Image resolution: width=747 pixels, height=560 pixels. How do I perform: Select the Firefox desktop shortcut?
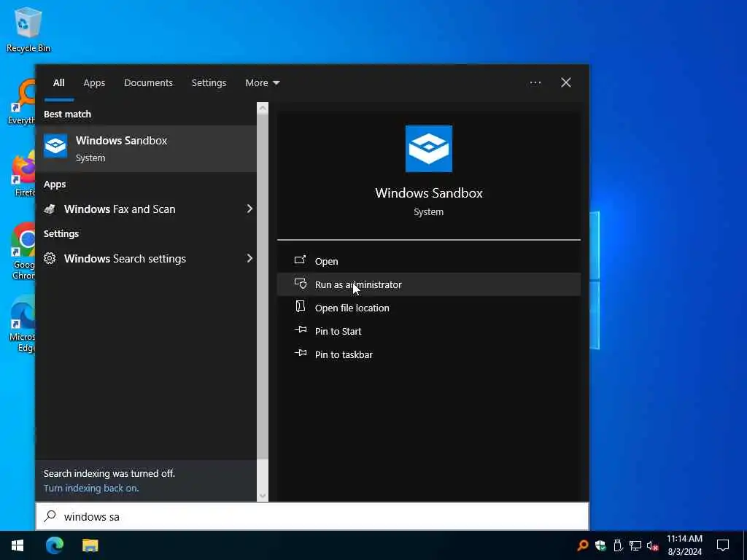click(x=24, y=174)
